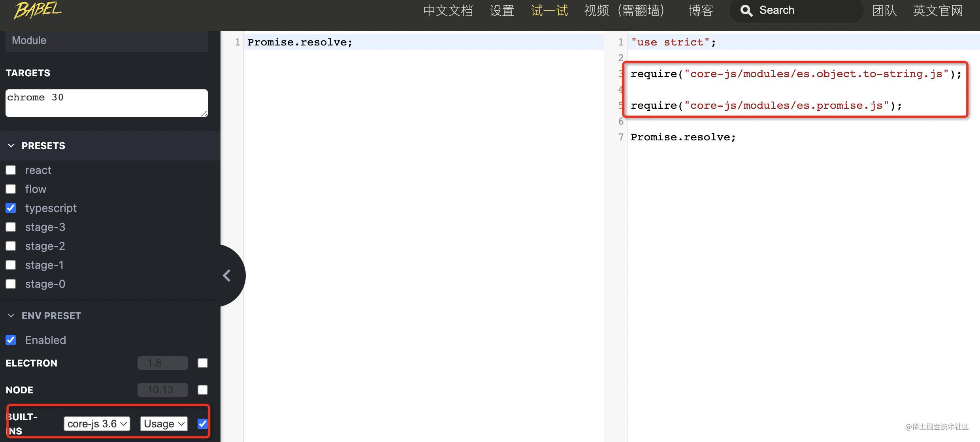Collapse the PRESETS section chevron

[11, 145]
